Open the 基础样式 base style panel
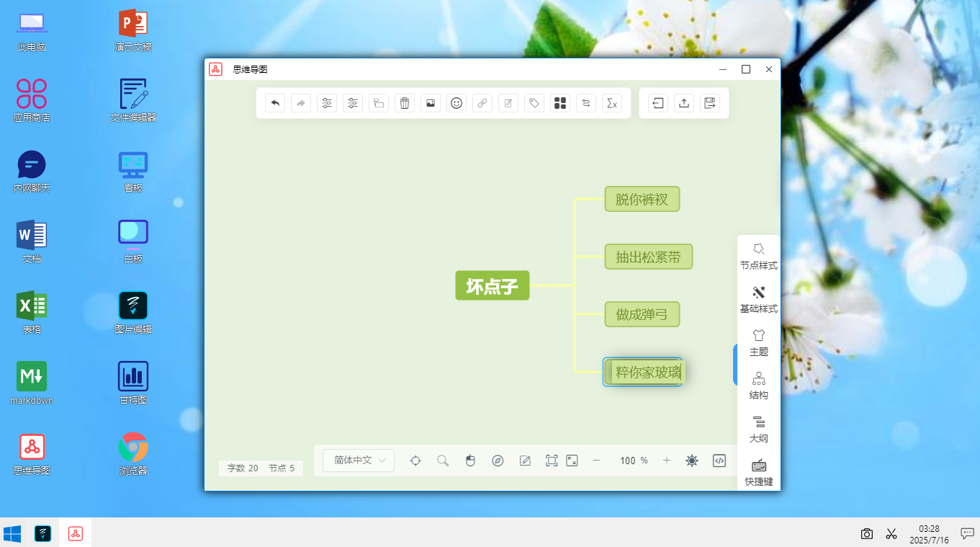Image resolution: width=980 pixels, height=547 pixels. point(759,300)
